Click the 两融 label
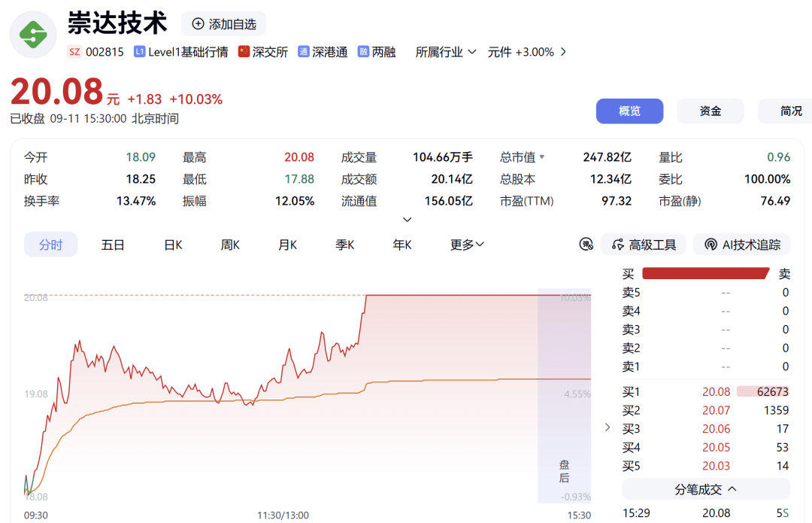 (x=383, y=52)
